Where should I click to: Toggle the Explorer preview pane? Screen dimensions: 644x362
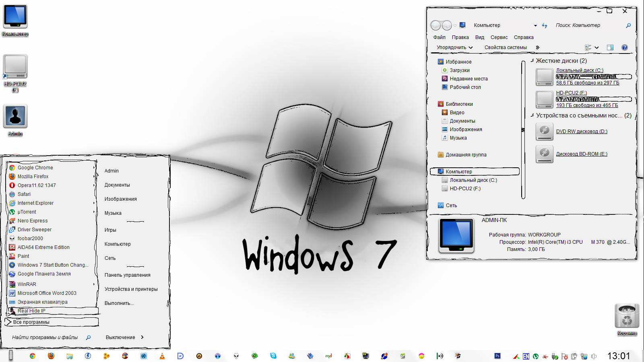(x=610, y=47)
